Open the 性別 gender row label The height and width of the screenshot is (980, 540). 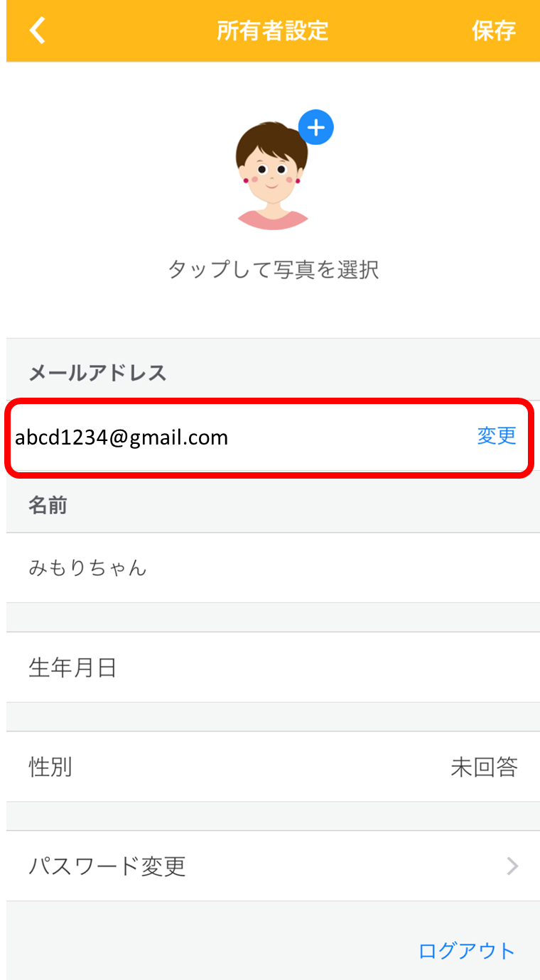pyautogui.click(x=50, y=766)
